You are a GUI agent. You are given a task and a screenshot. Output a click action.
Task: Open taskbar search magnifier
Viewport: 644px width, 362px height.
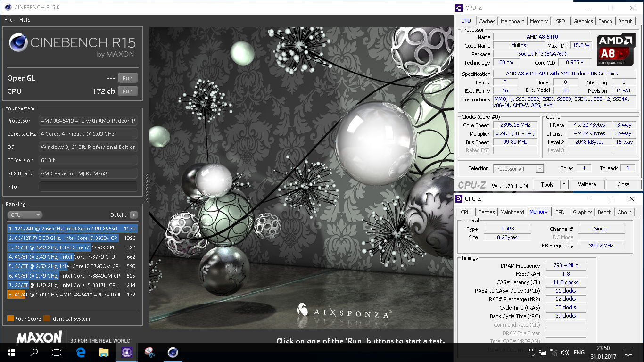(33, 353)
